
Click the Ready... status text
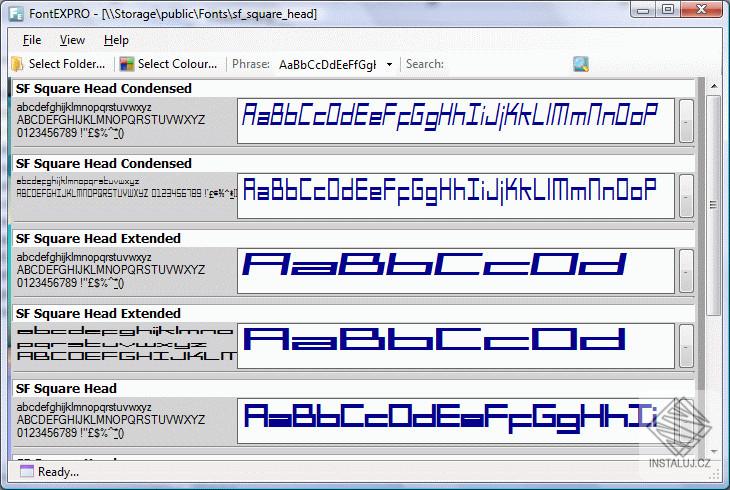coord(58,472)
